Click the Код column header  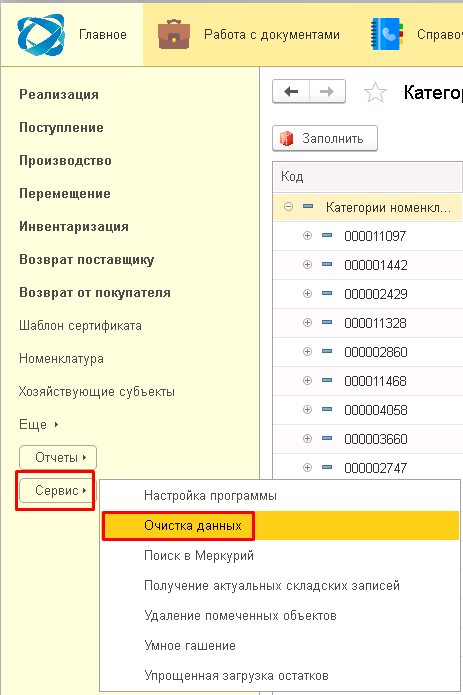[x=367, y=176]
